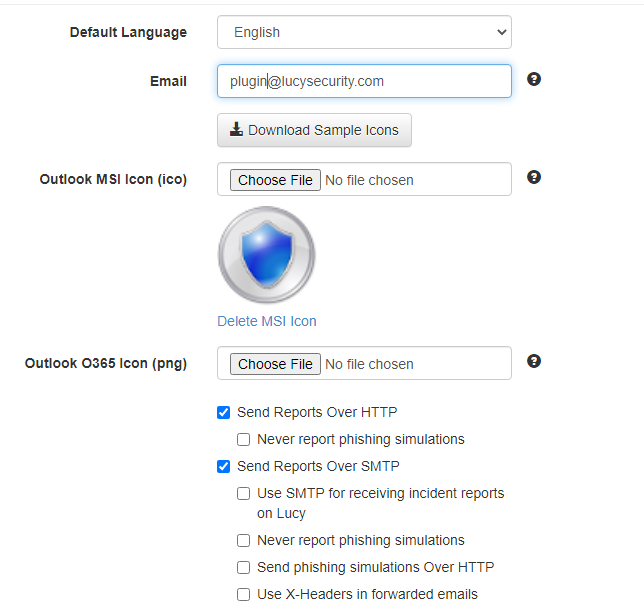Click the download arrow icon on Sample Icons button

pyautogui.click(x=236, y=129)
